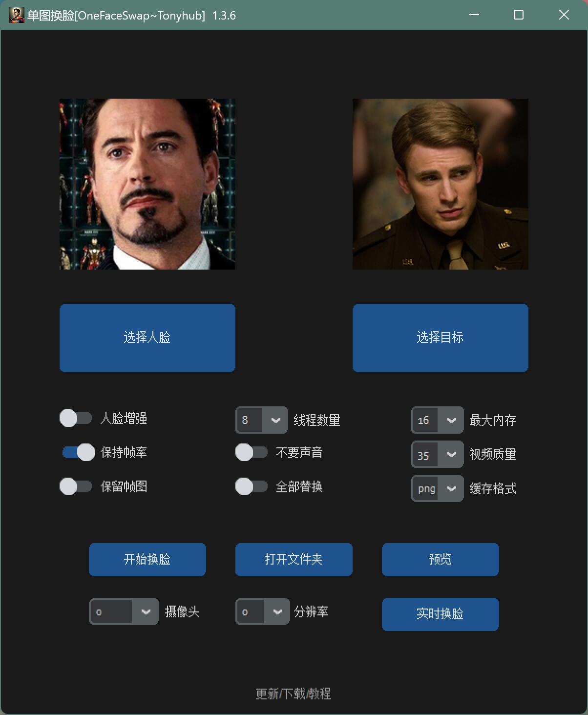Open the 线程数量 thread count dropdown
This screenshot has width=588, height=715.
[262, 420]
